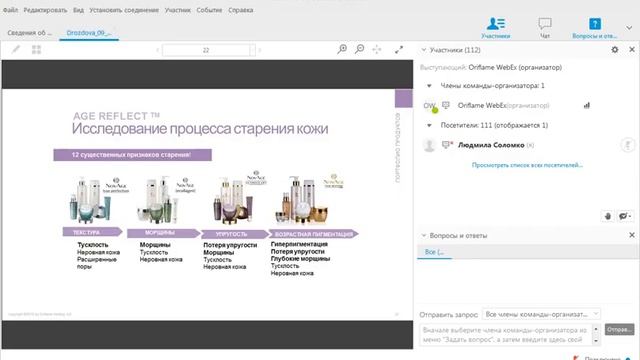This screenshot has height=360, width=640.
Task: Open the Участники panel icon
Action: 496,28
